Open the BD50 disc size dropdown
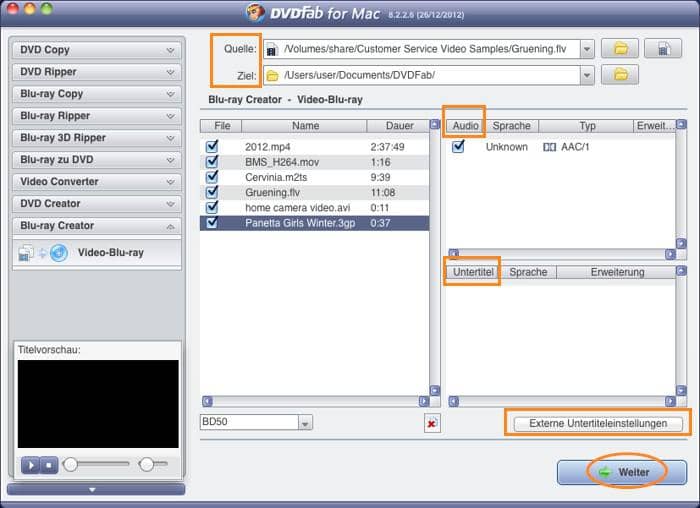Image resolution: width=700 pixels, height=508 pixels. tap(305, 422)
